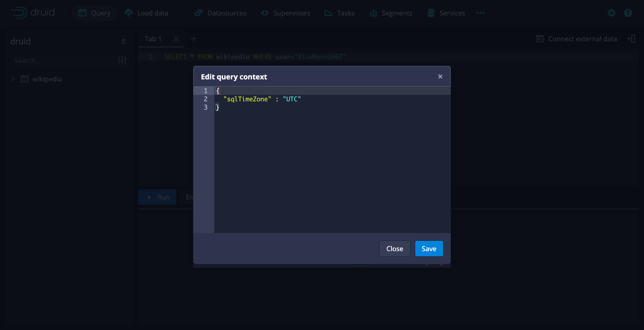
Task: Open the help question mark icon
Action: (x=628, y=13)
